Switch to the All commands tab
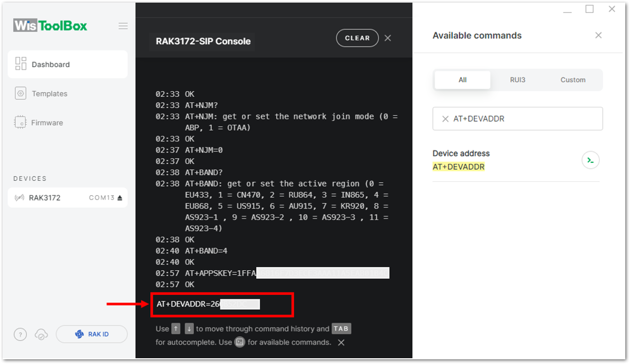The image size is (630, 364). pos(462,80)
